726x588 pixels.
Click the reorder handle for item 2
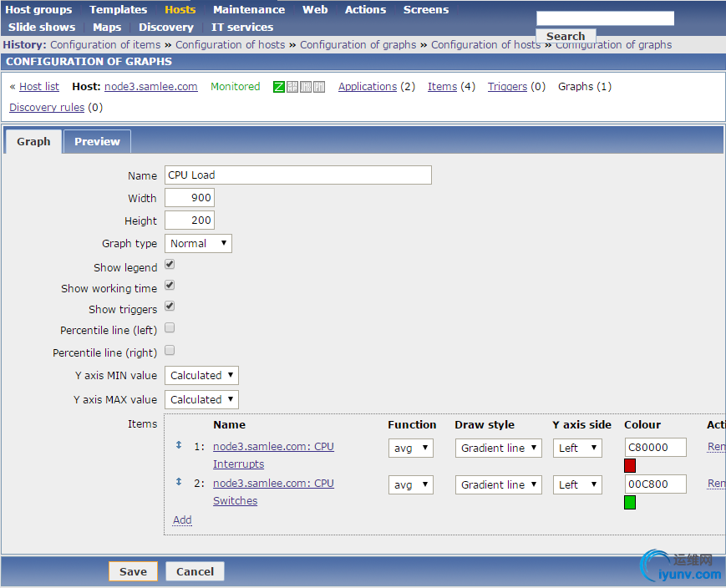(179, 482)
